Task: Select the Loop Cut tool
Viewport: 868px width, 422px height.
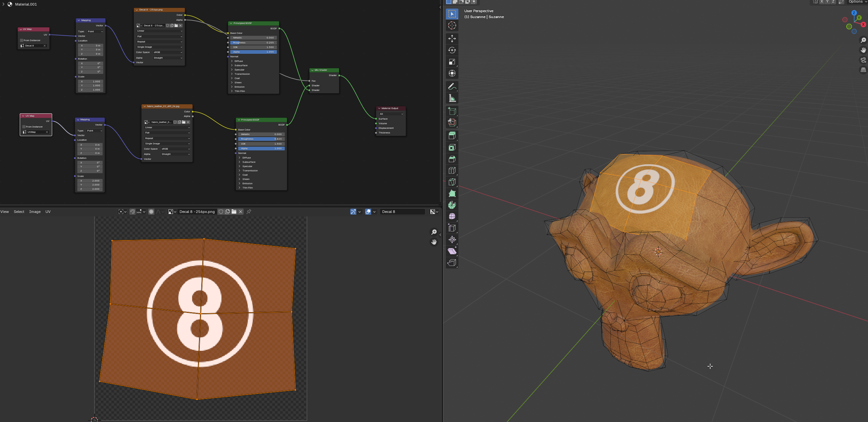Action: point(452,170)
